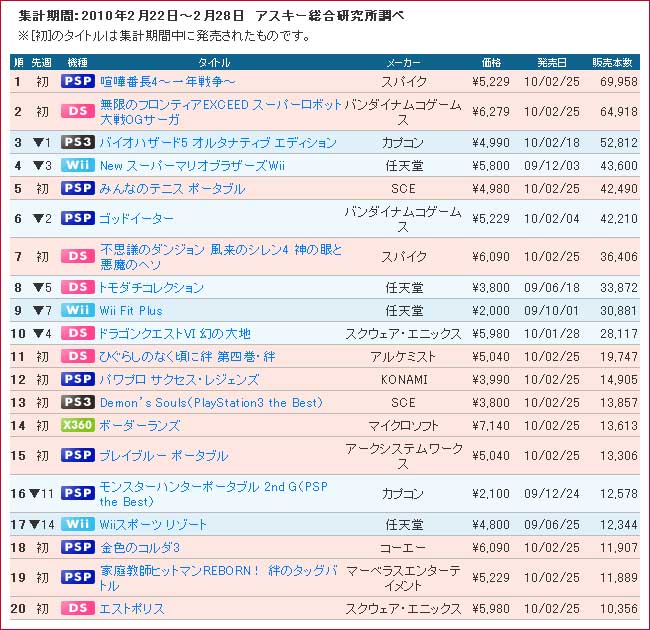This screenshot has width=650, height=630.
Task: Click Wii badge beside Wii Fit Plus
Action: tap(78, 310)
